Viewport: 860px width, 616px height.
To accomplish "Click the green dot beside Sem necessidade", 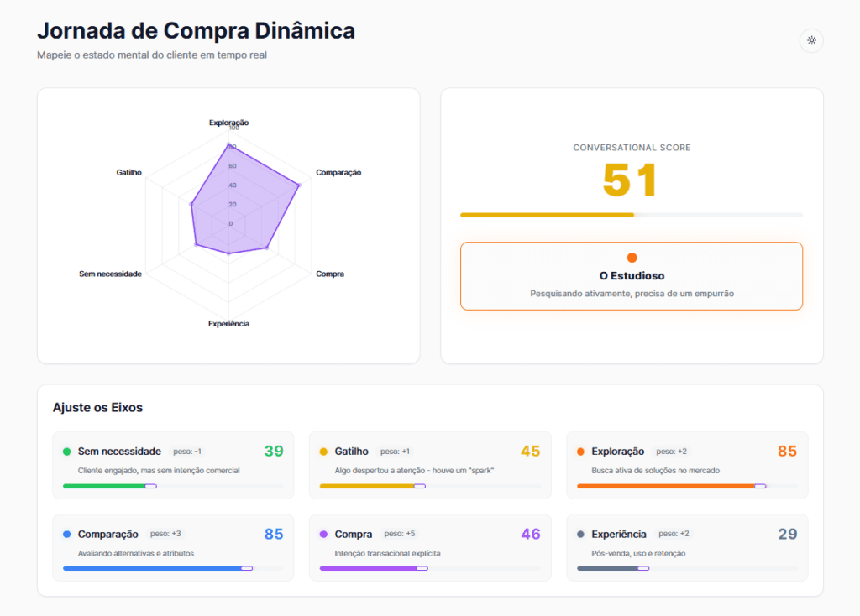I will 66,452.
